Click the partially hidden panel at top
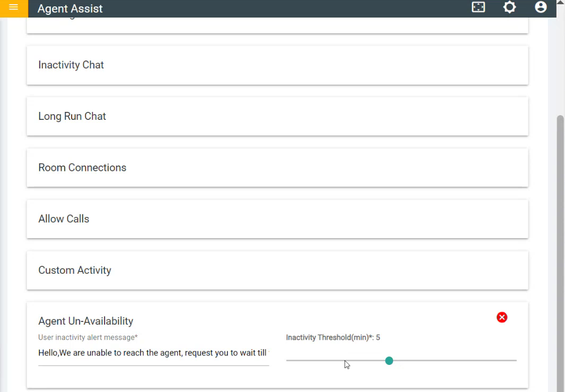Viewport: 565px width, 392px height. 277,25
